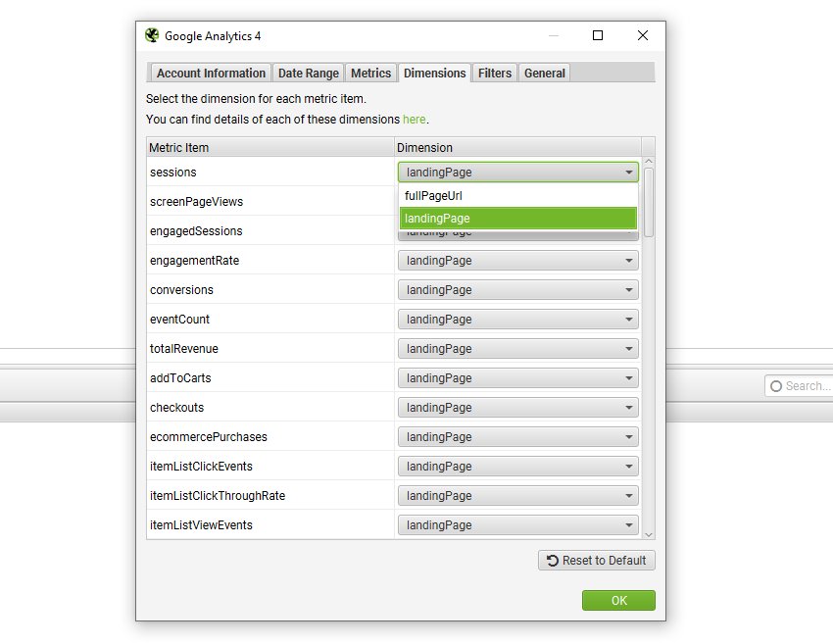Go to the Filters tab

(495, 73)
